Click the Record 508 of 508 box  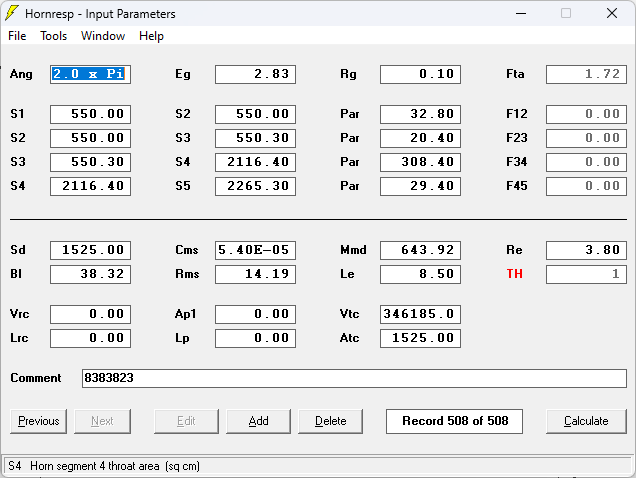454,421
